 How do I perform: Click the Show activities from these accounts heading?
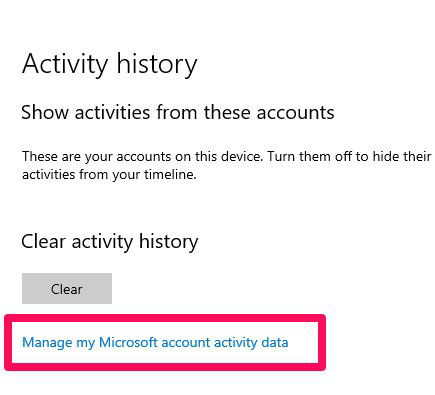pyautogui.click(x=178, y=112)
